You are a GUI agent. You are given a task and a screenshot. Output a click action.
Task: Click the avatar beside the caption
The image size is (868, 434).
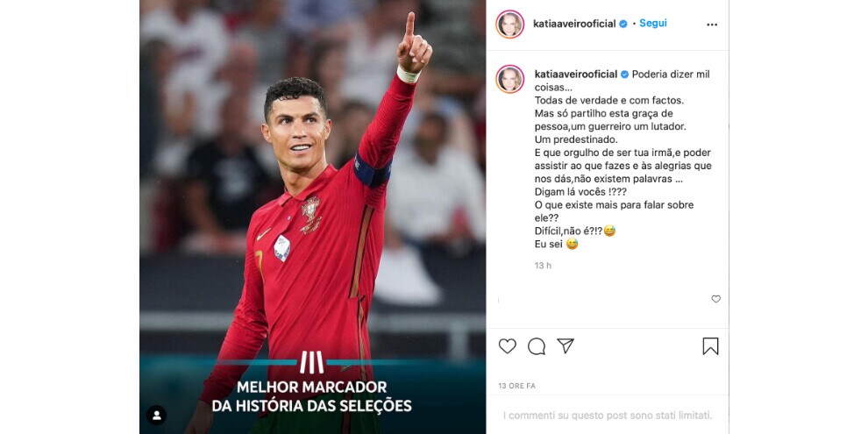point(509,79)
